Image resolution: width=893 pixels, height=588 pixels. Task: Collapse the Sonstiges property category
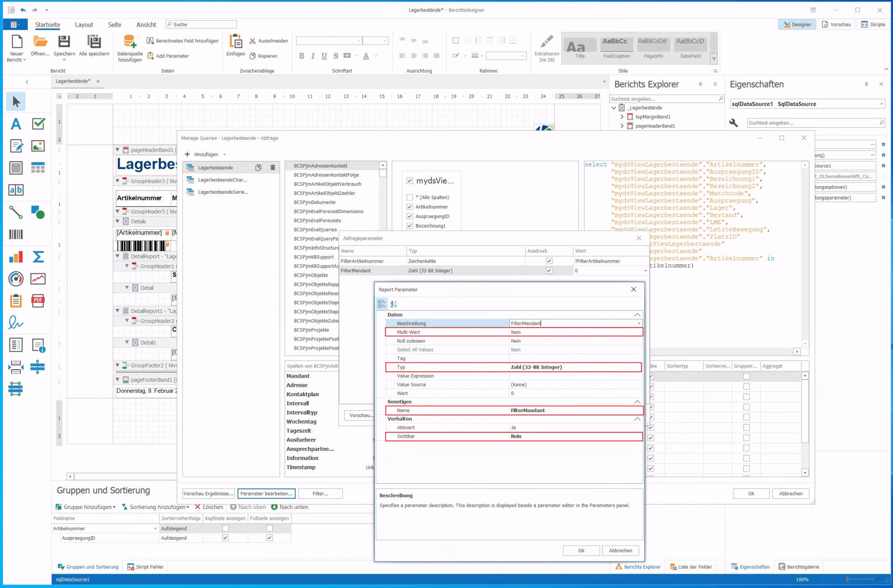click(x=637, y=402)
